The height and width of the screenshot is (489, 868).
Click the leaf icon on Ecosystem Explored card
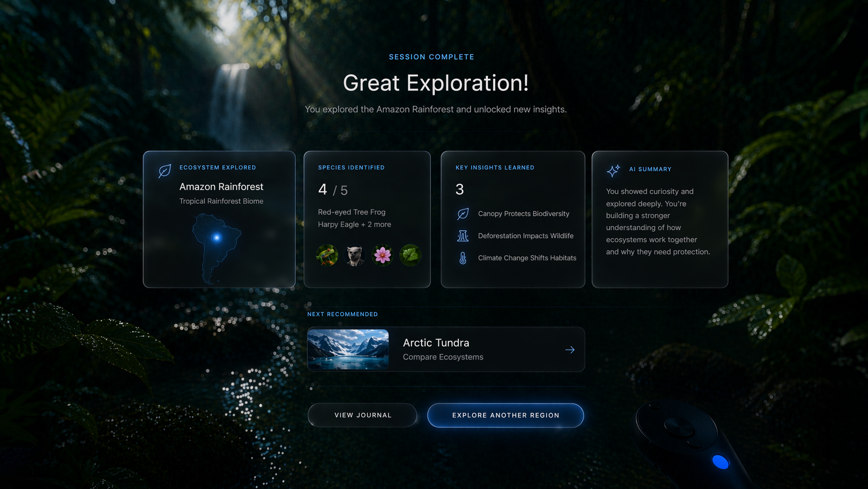tap(165, 171)
